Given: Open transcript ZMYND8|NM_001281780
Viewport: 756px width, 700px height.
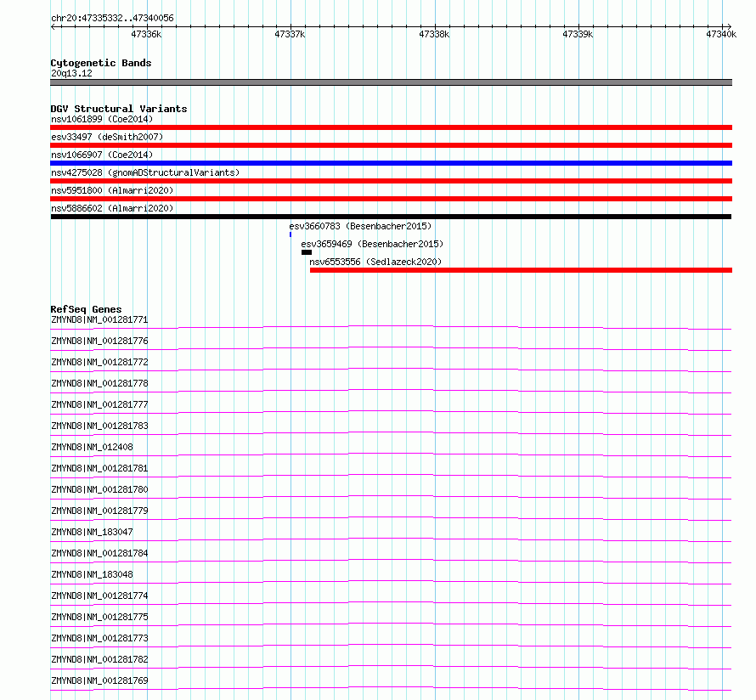Looking at the screenshot, I should 99,489.
